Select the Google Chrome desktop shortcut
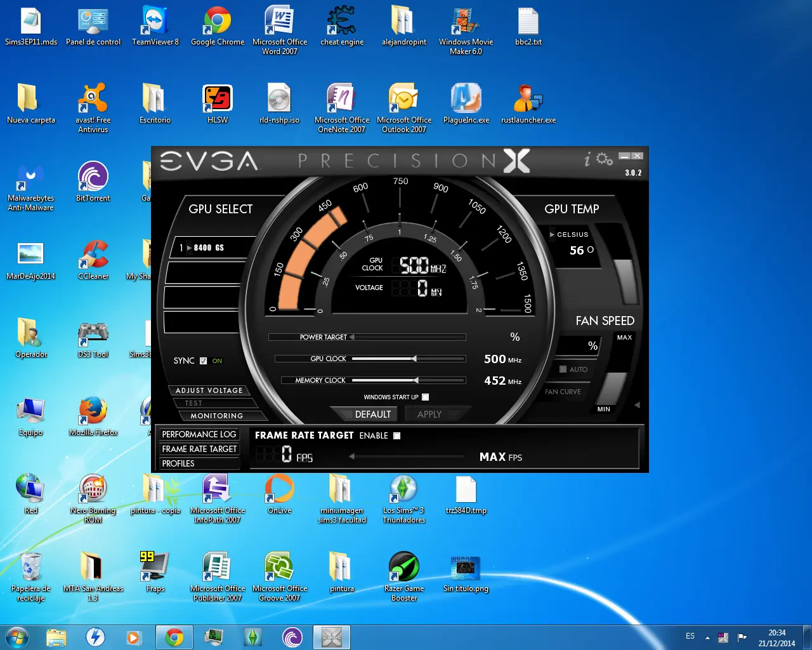 (218, 27)
